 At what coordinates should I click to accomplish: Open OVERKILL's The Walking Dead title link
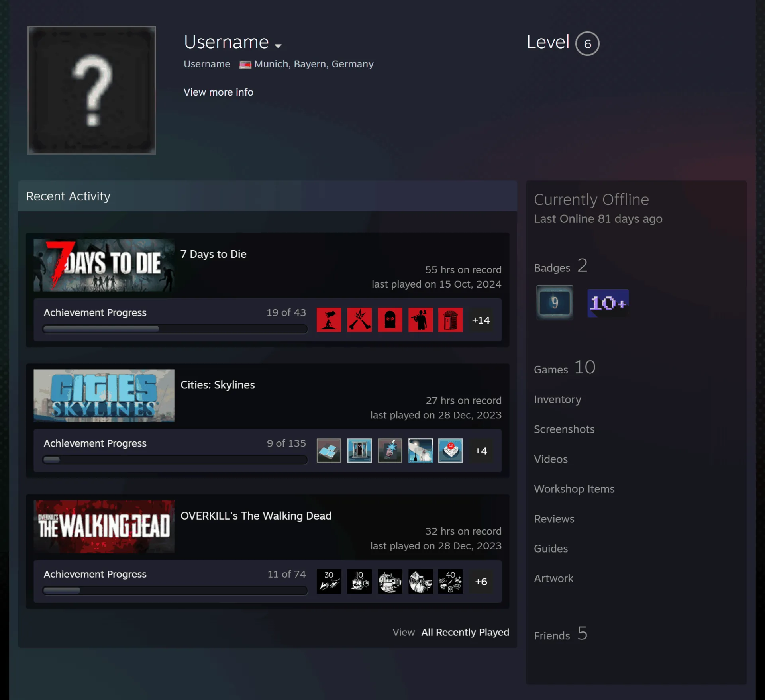coord(256,516)
